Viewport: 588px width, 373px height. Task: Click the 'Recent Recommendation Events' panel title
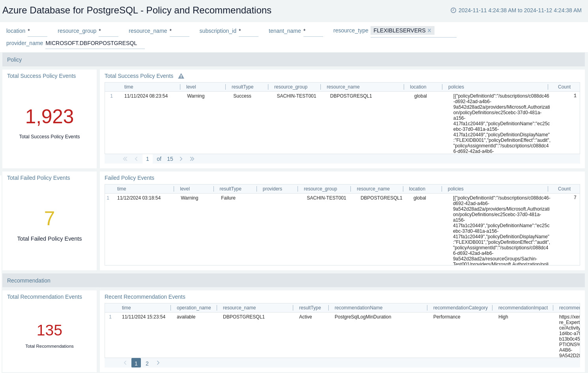click(145, 297)
